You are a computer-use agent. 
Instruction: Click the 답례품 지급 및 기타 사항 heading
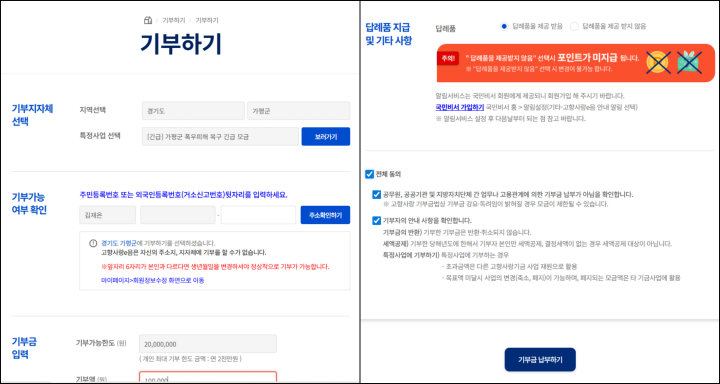point(388,34)
